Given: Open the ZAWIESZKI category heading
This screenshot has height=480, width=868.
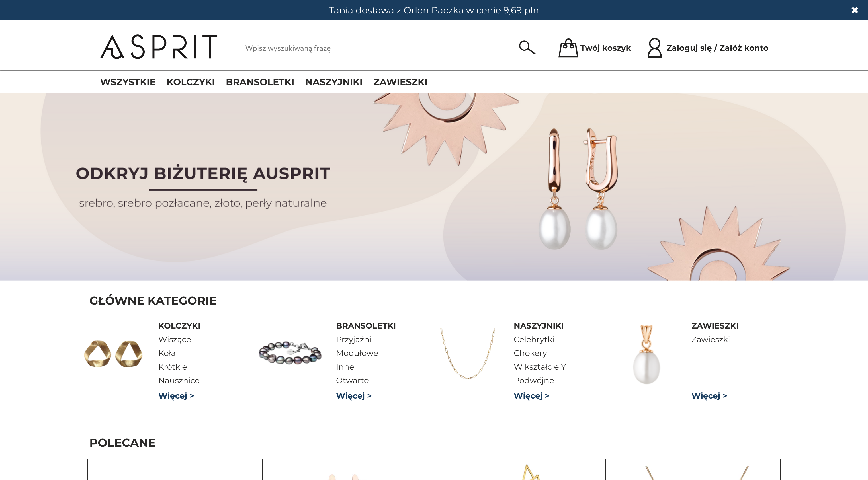Looking at the screenshot, I should pos(715,326).
